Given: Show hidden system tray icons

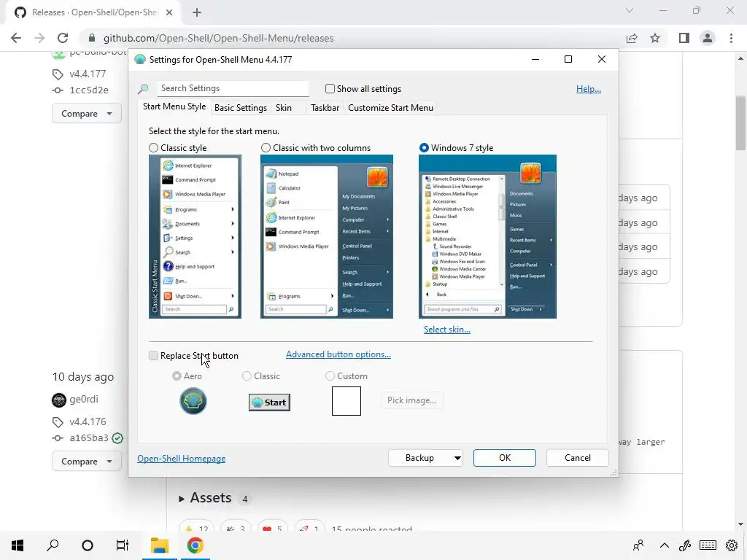Looking at the screenshot, I should point(664,545).
